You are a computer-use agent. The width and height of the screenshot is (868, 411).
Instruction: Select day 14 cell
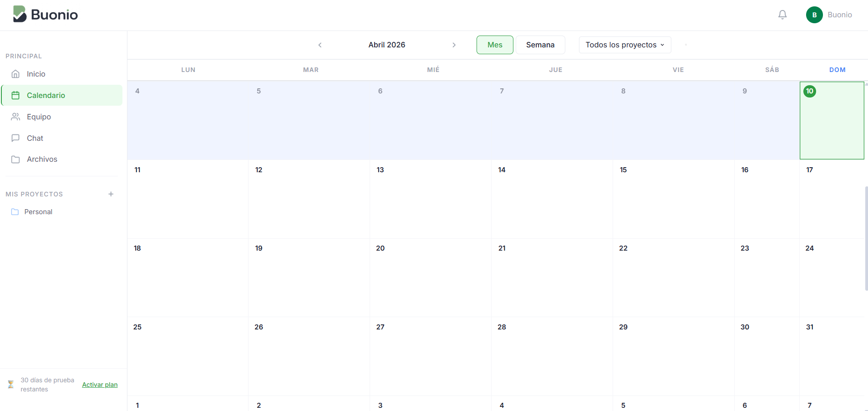point(552,199)
